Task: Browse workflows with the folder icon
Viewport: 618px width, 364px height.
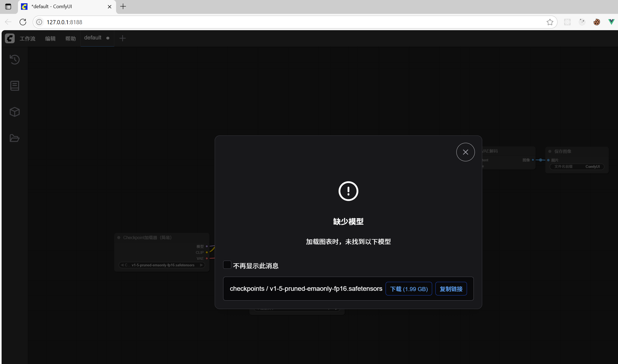Action: [14, 138]
